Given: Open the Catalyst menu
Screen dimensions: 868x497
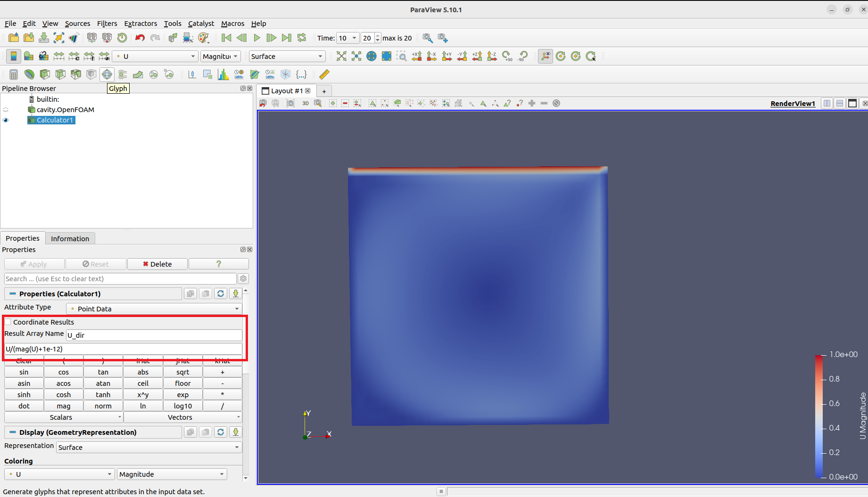Looking at the screenshot, I should click(x=201, y=24).
